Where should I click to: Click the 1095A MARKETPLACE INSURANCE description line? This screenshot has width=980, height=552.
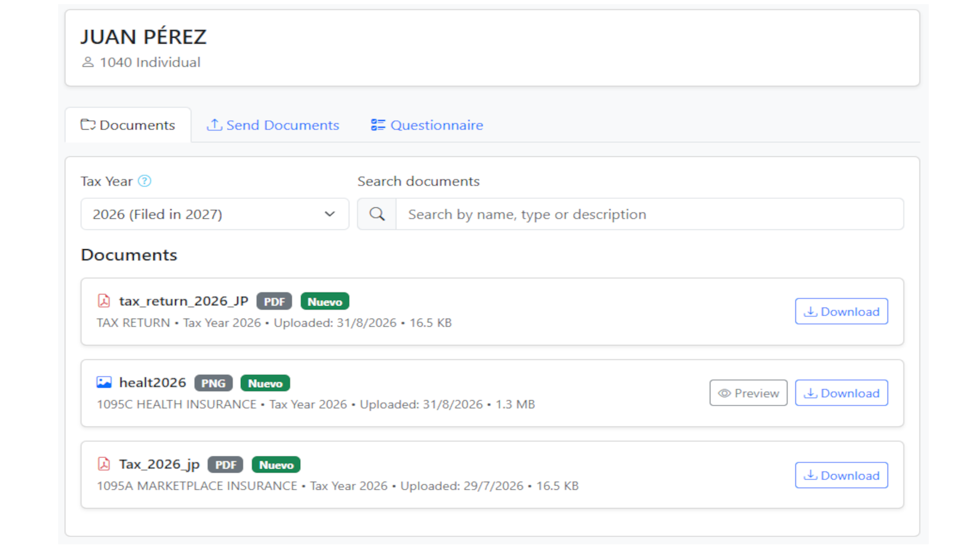338,486
